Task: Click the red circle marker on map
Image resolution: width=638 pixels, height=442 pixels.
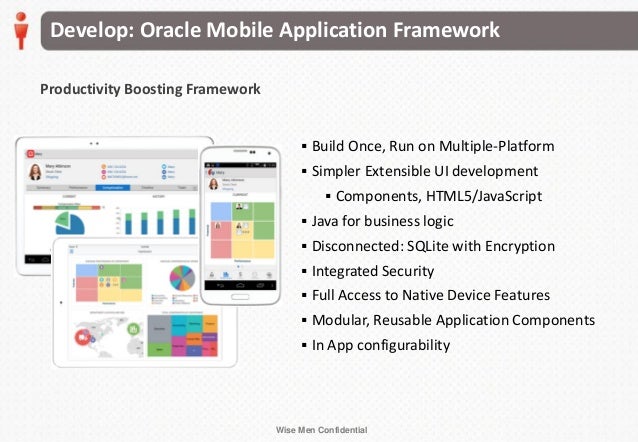Action: coord(83,337)
